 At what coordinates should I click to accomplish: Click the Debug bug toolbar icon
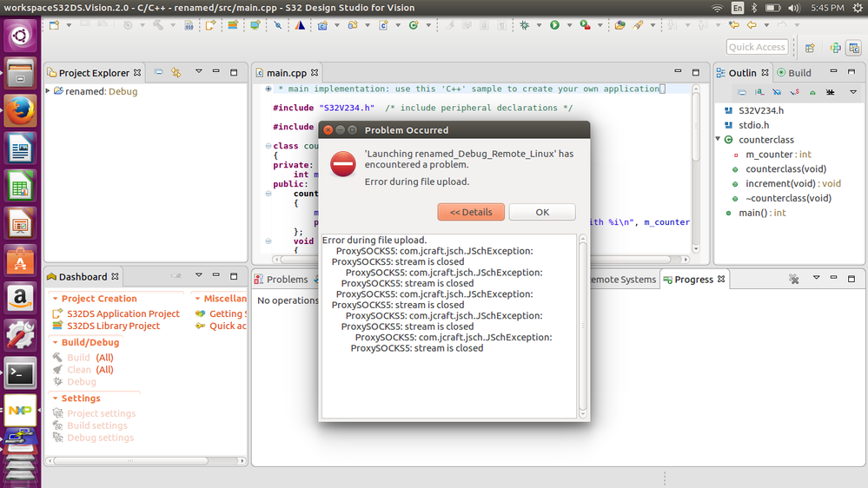524,25
